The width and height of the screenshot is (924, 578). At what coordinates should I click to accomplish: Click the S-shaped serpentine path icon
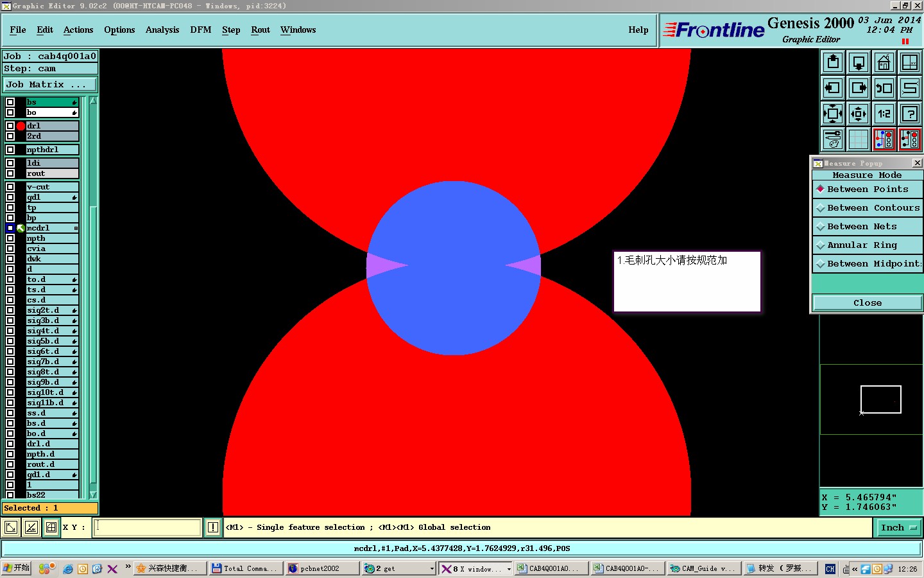(910, 88)
